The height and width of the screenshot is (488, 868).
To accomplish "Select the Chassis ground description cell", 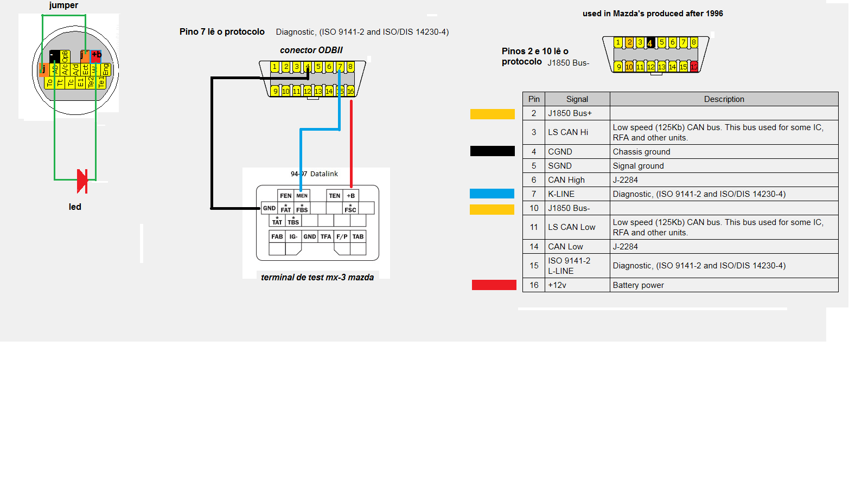I will pyautogui.click(x=641, y=152).
